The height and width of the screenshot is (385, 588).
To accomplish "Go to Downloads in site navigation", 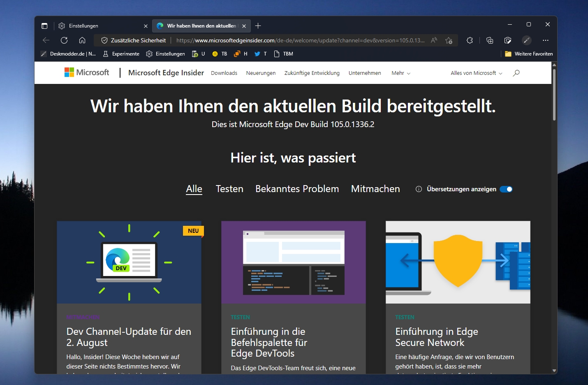I will (224, 73).
